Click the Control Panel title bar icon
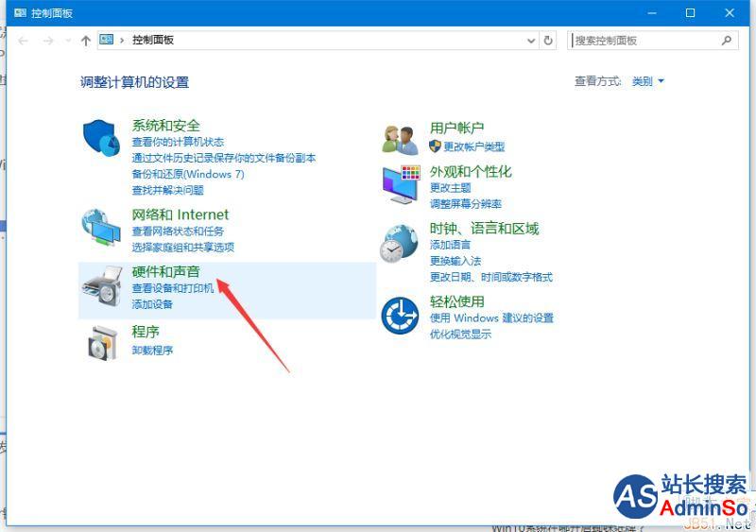Screen dimensions: 756x532 (20, 13)
